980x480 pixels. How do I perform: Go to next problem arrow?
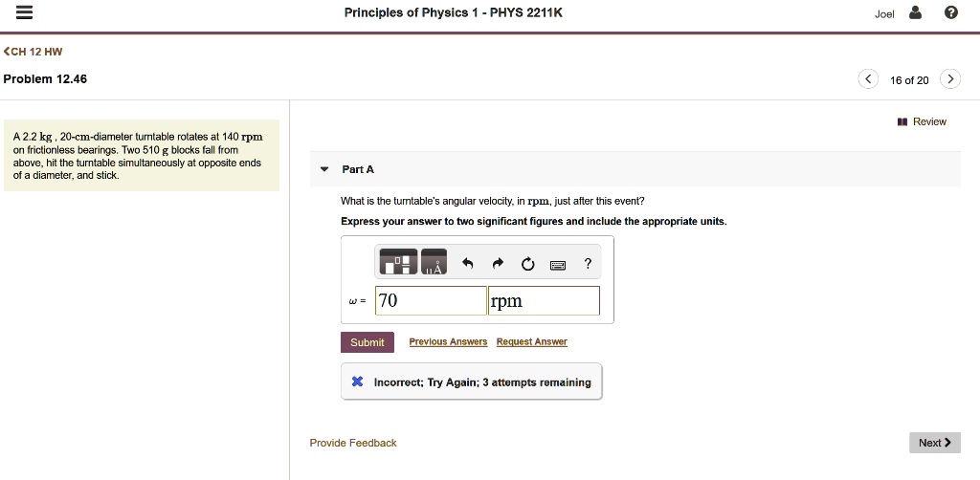click(950, 79)
